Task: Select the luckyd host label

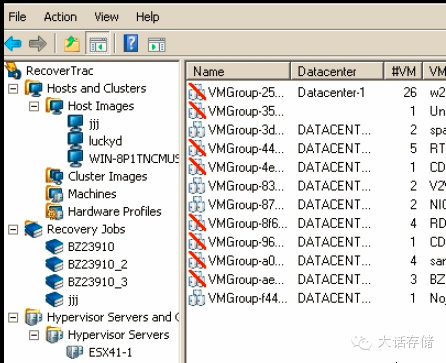Action: (105, 141)
